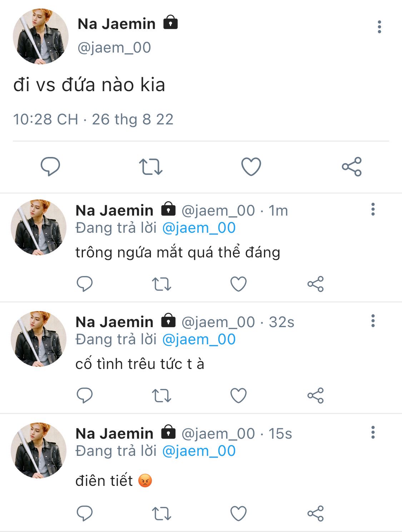Reply to the "trông ngứa mắt" tweet
This screenshot has height=532, width=402.
[x=85, y=284]
